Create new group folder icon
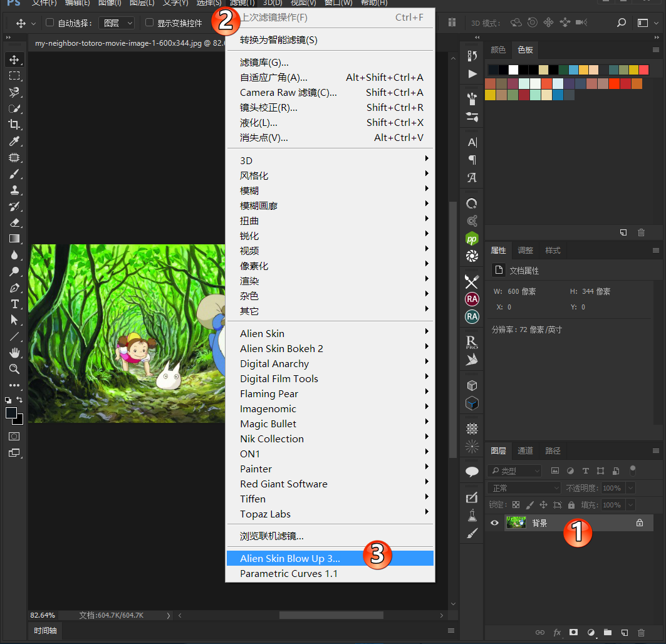The image size is (666, 644). pyautogui.click(x=607, y=633)
